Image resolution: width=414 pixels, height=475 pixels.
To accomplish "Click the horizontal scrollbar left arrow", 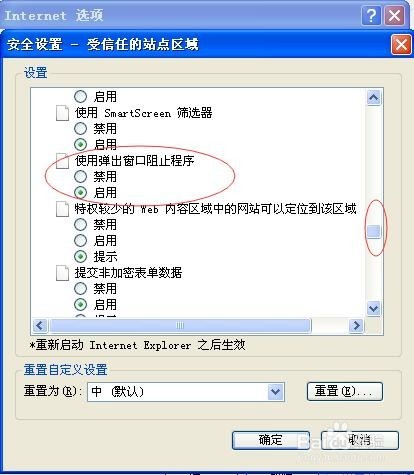I will pos(40,325).
